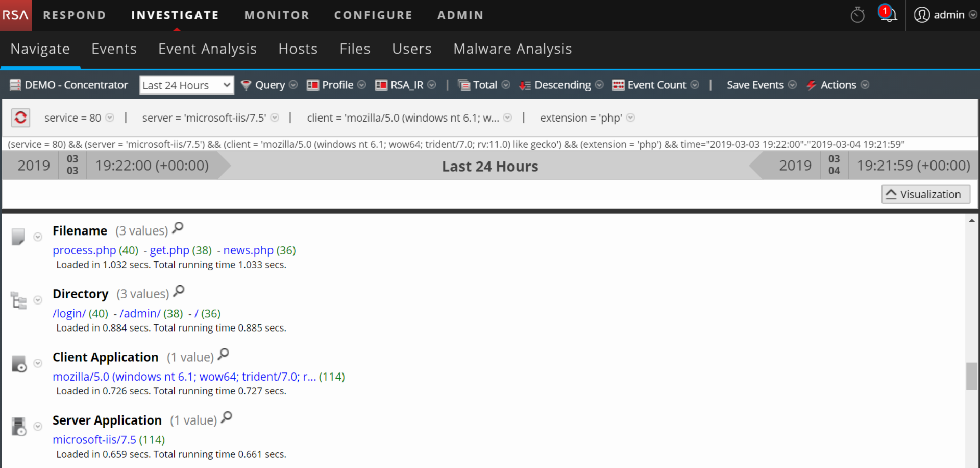Expand the Query dropdown arrow
This screenshot has height=468, width=980.
click(x=293, y=85)
